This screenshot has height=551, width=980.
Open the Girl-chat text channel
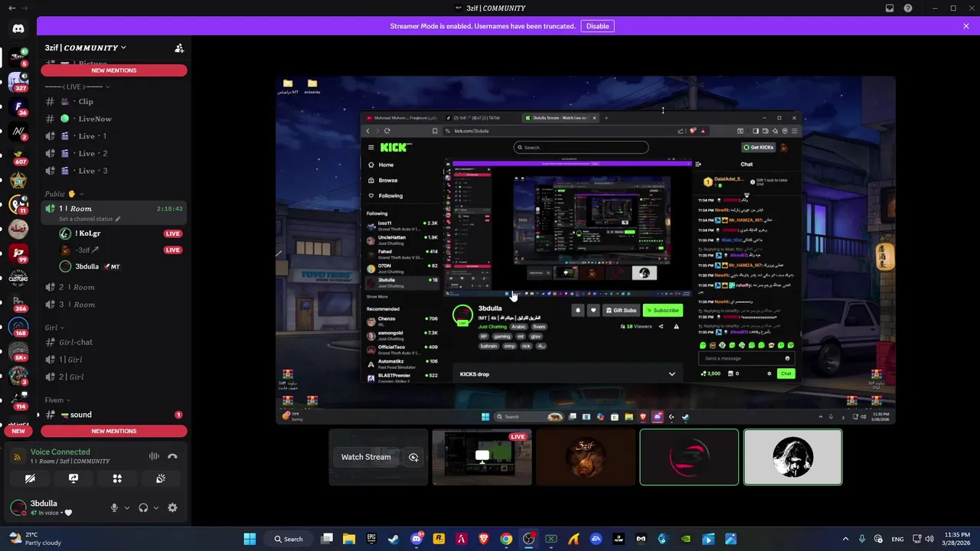click(x=114, y=342)
